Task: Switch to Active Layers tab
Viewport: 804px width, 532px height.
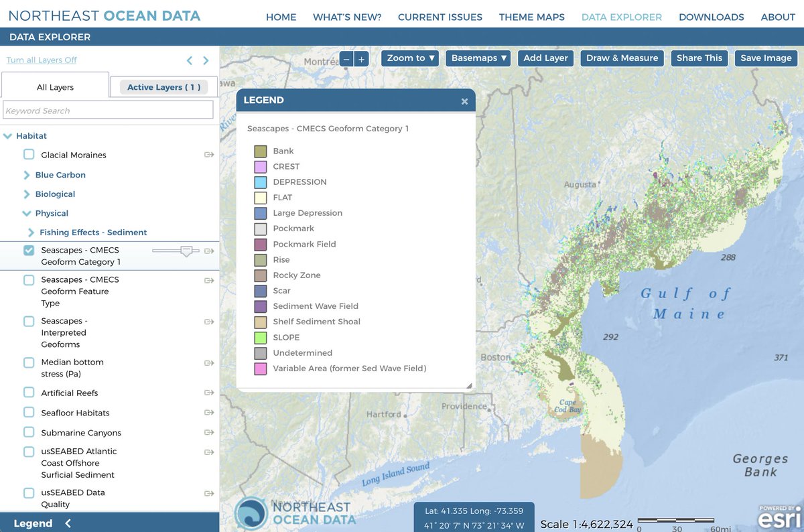Action: [164, 87]
